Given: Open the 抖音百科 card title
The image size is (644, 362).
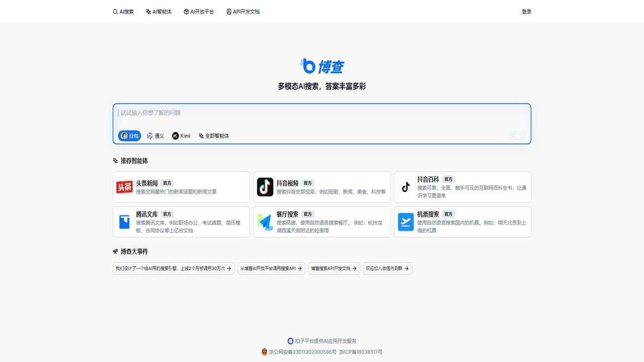Looking at the screenshot, I should [x=428, y=179].
